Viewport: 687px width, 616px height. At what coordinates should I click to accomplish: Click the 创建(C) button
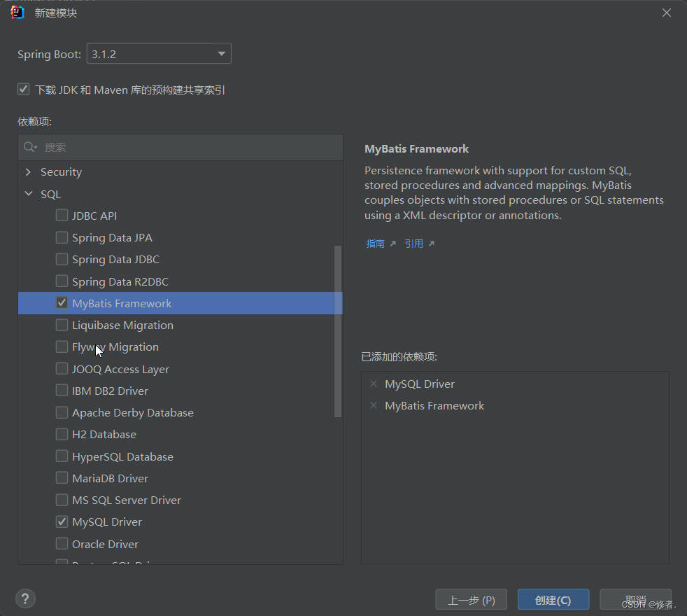[553, 600]
